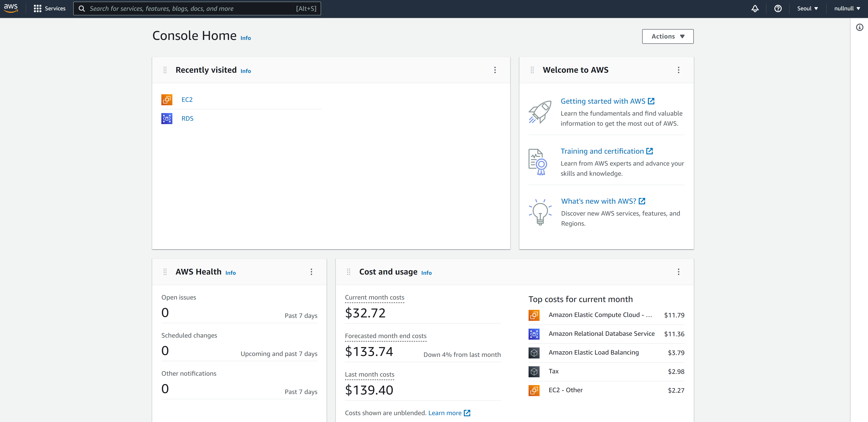The image size is (868, 422).
Task: Grab the Recently visited drag handle
Action: (165, 70)
